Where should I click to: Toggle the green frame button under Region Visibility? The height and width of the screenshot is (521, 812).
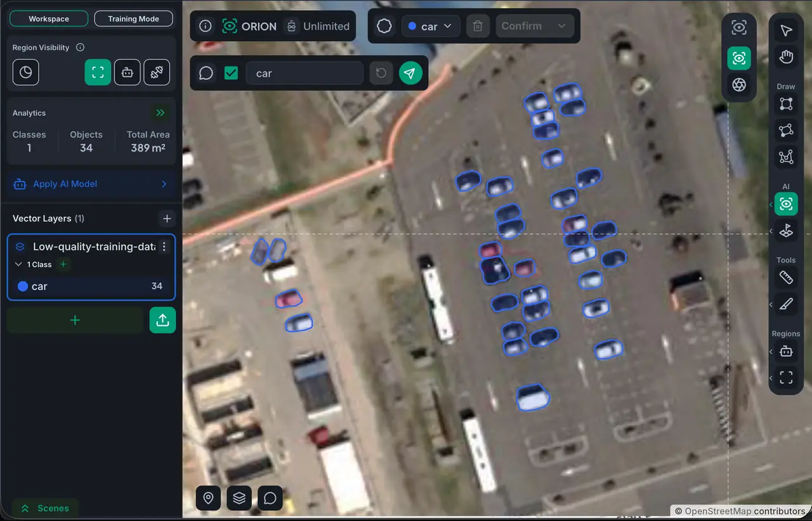point(98,72)
